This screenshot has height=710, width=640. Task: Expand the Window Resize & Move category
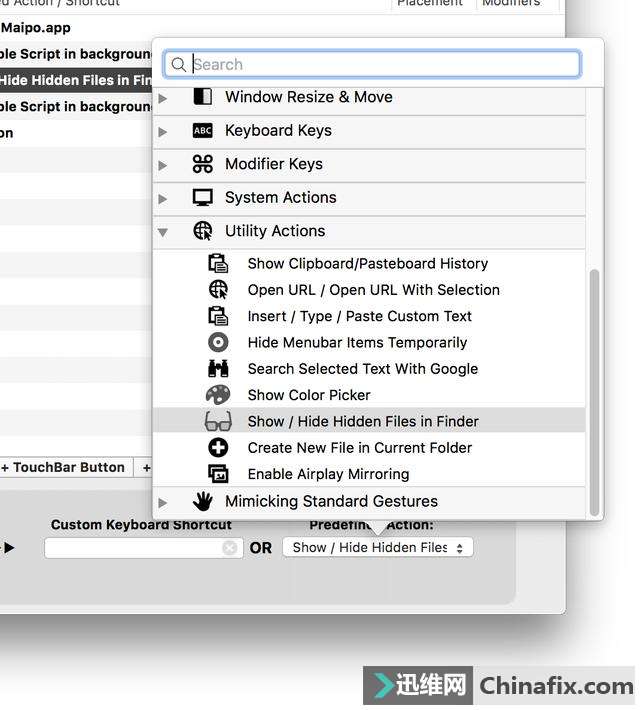point(163,98)
